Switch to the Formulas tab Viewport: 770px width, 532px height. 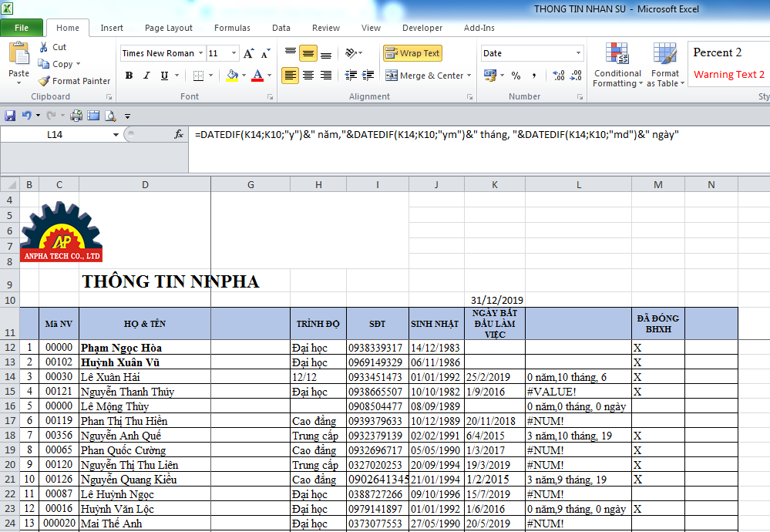[x=232, y=28]
